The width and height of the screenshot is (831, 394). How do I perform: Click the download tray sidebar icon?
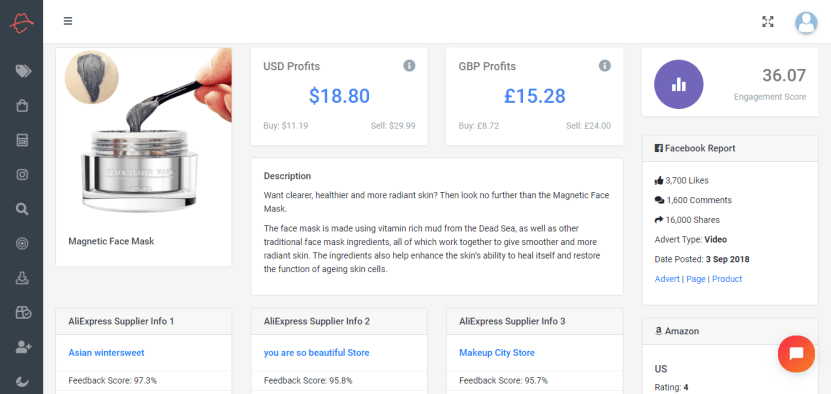coord(22,278)
